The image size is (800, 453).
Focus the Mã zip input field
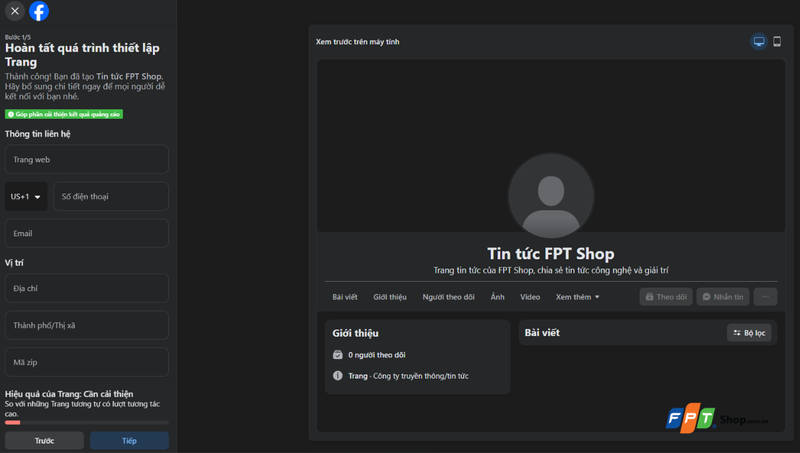(x=87, y=362)
